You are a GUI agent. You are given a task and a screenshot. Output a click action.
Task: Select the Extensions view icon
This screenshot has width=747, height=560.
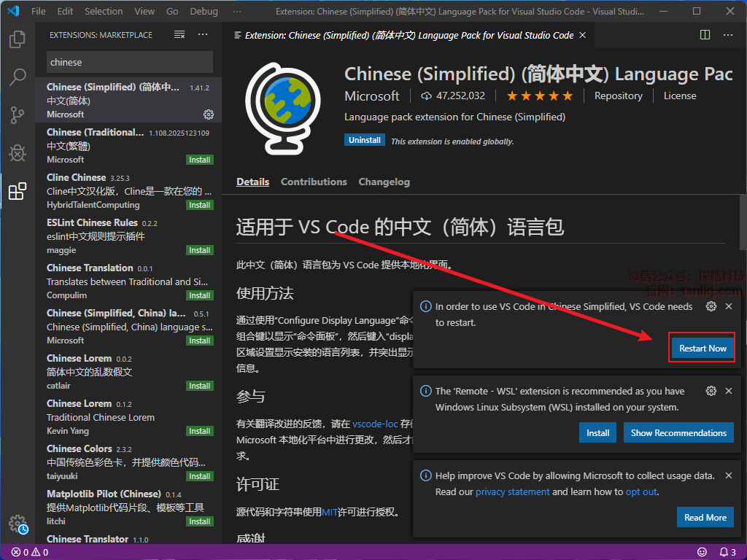click(18, 192)
